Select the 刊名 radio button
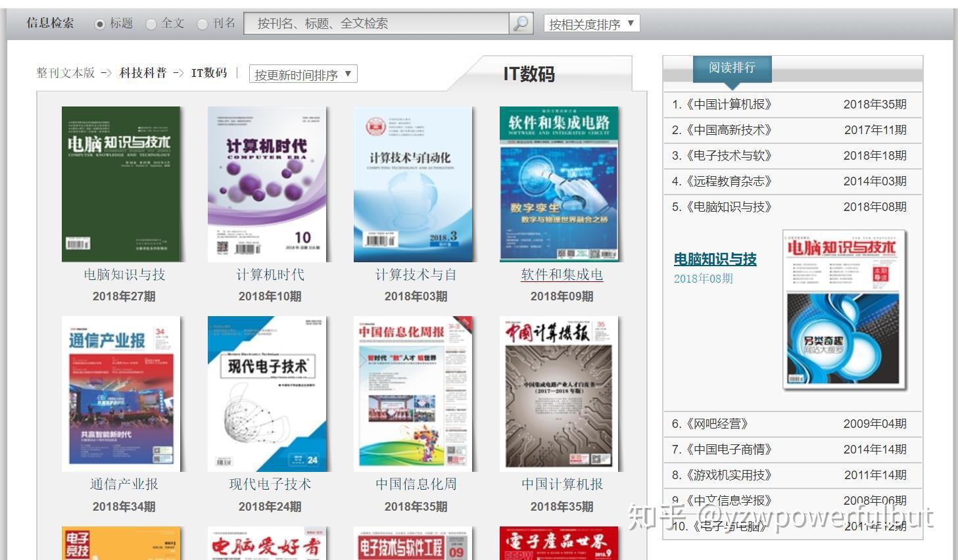Screen dimensions: 958x560 click(x=203, y=24)
